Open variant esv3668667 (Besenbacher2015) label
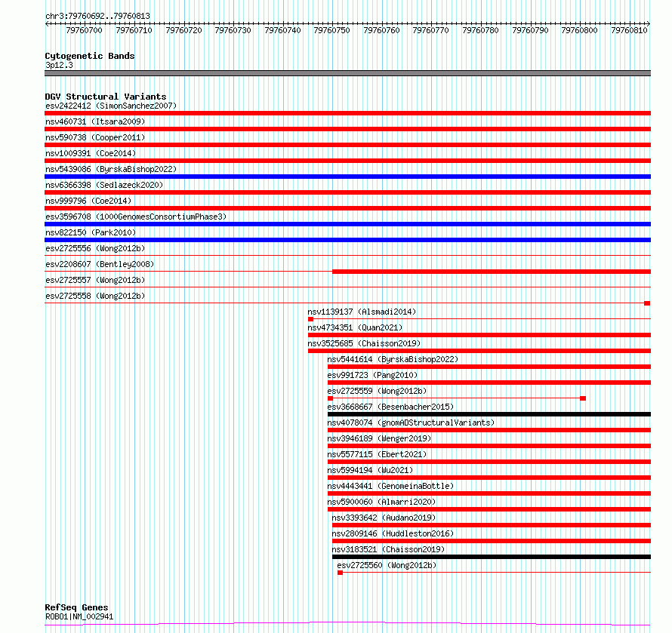Image resolution: width=672 pixels, height=633 pixels. click(390, 407)
